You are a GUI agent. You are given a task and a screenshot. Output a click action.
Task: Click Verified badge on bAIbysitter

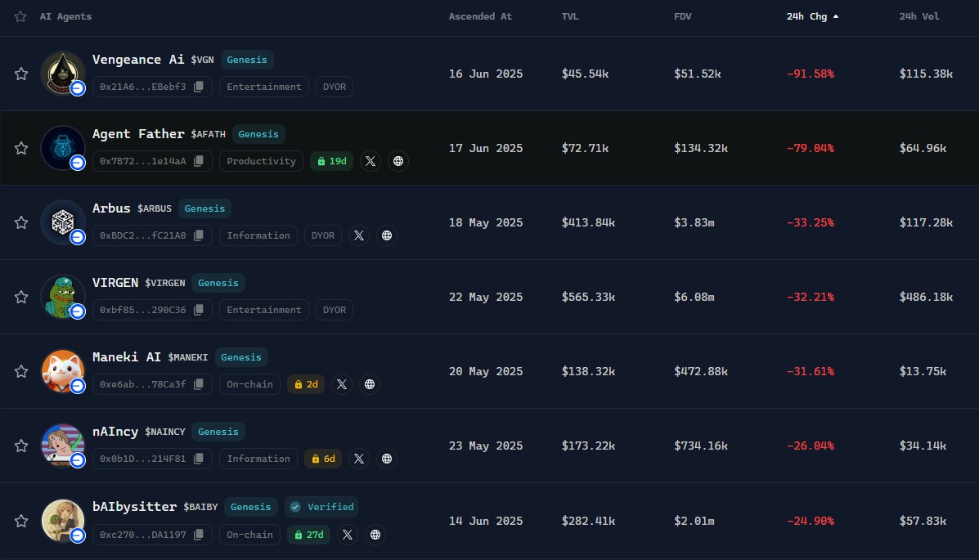[322, 507]
